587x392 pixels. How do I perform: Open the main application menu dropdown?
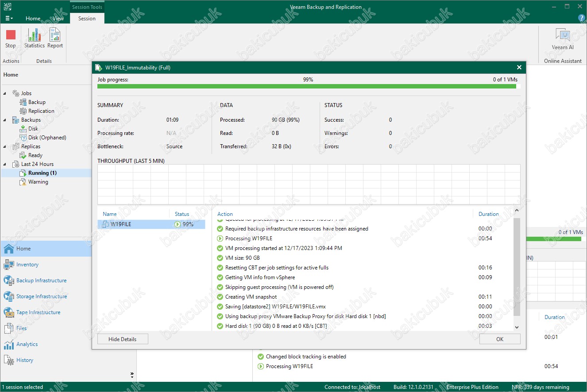coord(9,19)
